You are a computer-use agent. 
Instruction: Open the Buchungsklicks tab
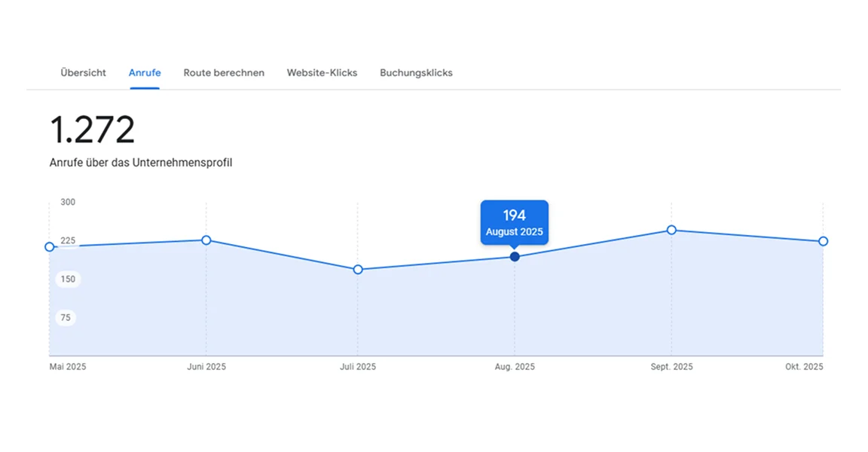[x=415, y=72]
